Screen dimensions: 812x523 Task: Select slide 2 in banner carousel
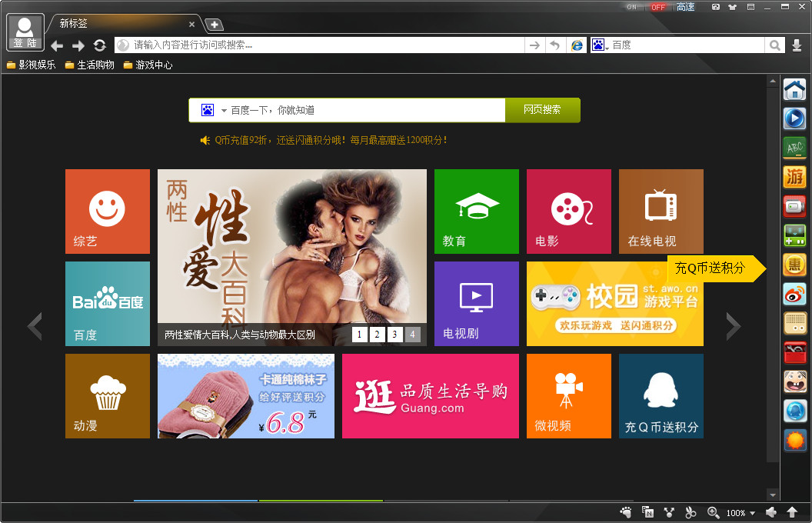click(x=377, y=335)
